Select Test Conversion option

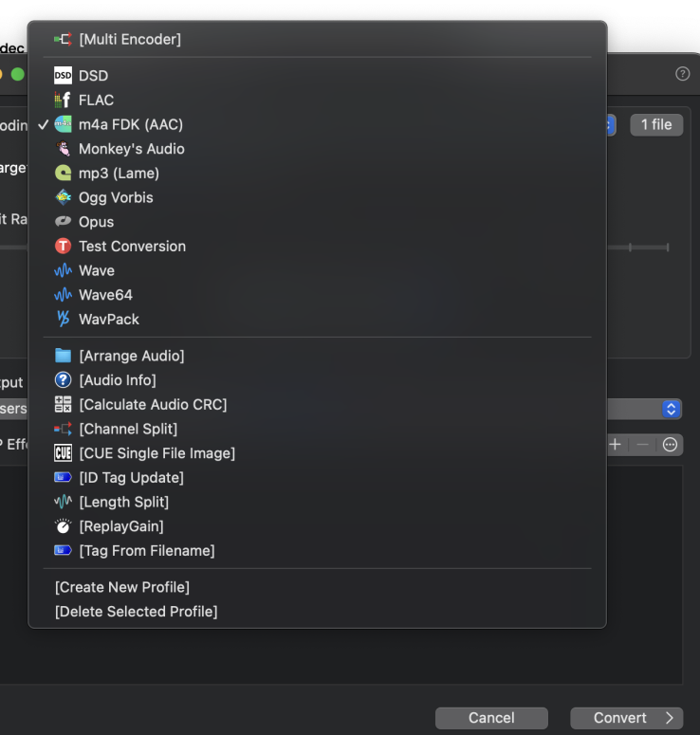tap(317, 246)
